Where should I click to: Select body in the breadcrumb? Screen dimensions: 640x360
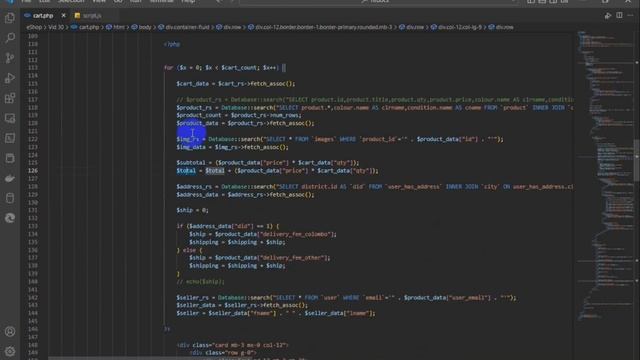(x=142, y=27)
